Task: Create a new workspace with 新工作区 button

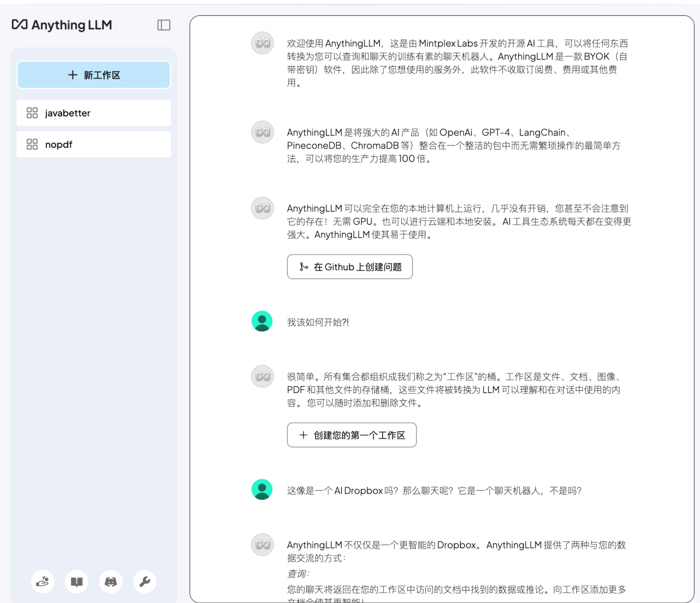Action: coord(94,75)
